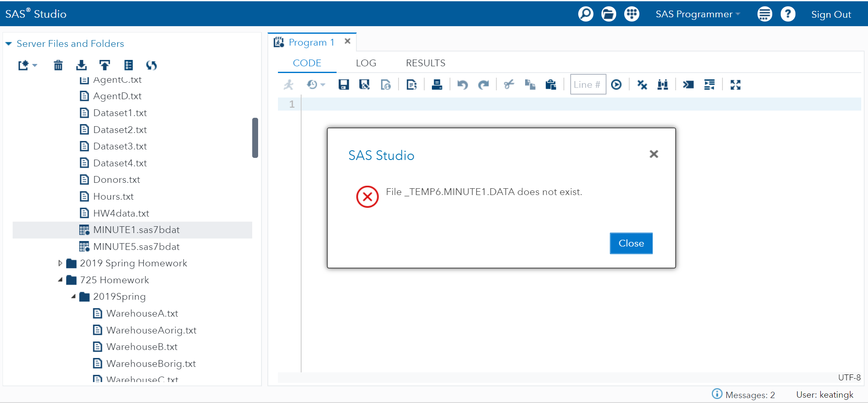This screenshot has width=868, height=404.
Task: Click the Sign Out link
Action: point(831,14)
